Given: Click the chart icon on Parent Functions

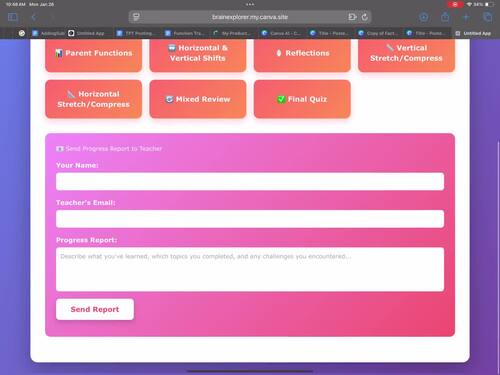Looking at the screenshot, I should [59, 53].
